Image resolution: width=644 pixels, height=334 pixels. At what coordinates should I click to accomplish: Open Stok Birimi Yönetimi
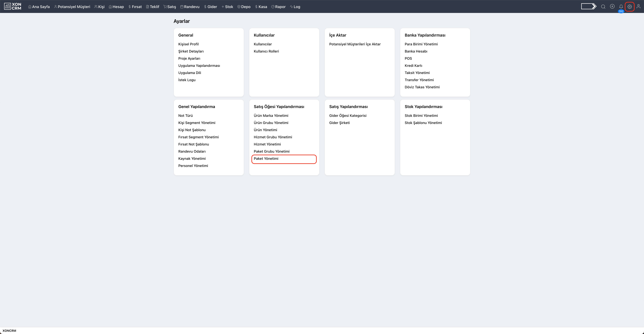tap(421, 116)
